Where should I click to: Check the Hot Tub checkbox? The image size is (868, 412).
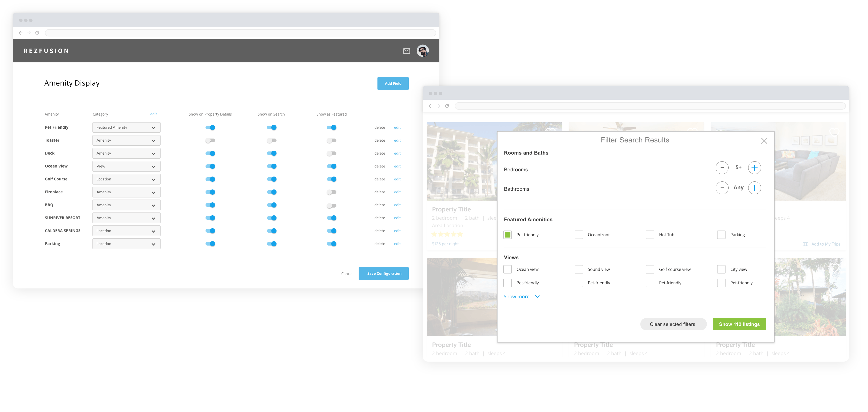click(x=650, y=234)
